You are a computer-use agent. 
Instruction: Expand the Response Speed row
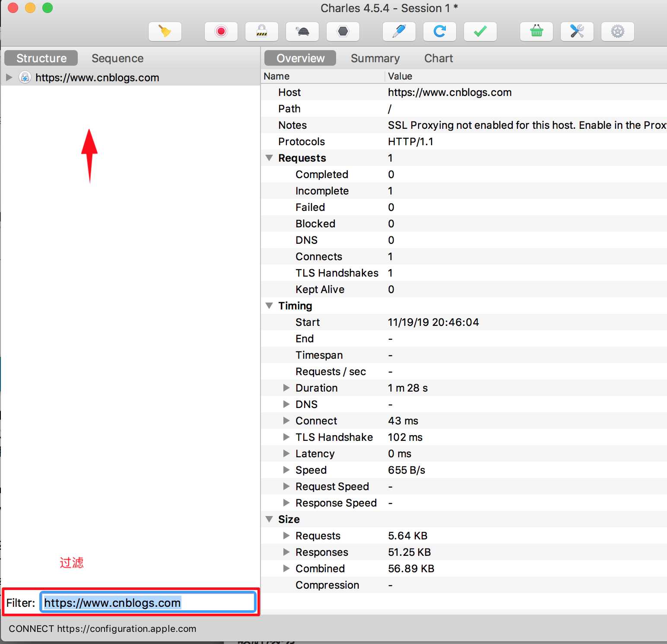pos(286,503)
